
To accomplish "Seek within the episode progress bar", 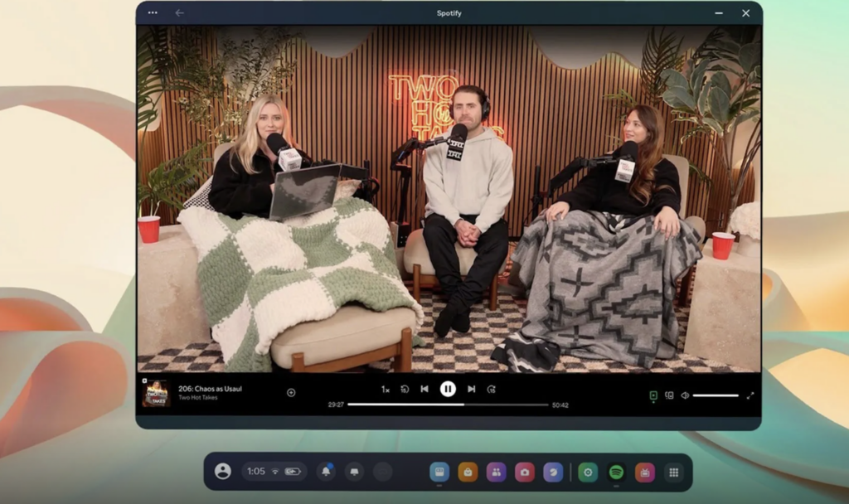I will pyautogui.click(x=448, y=405).
